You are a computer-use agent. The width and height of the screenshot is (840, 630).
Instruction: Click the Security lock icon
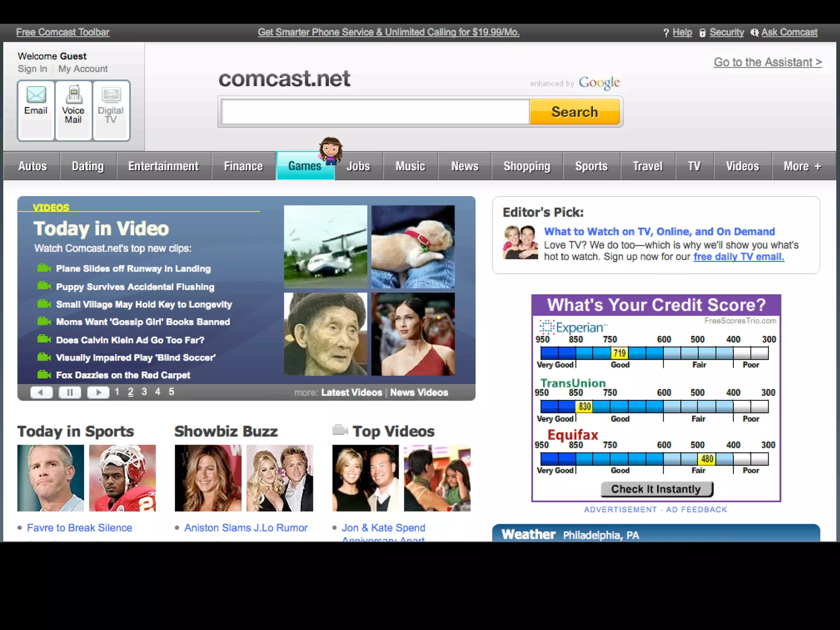[702, 33]
